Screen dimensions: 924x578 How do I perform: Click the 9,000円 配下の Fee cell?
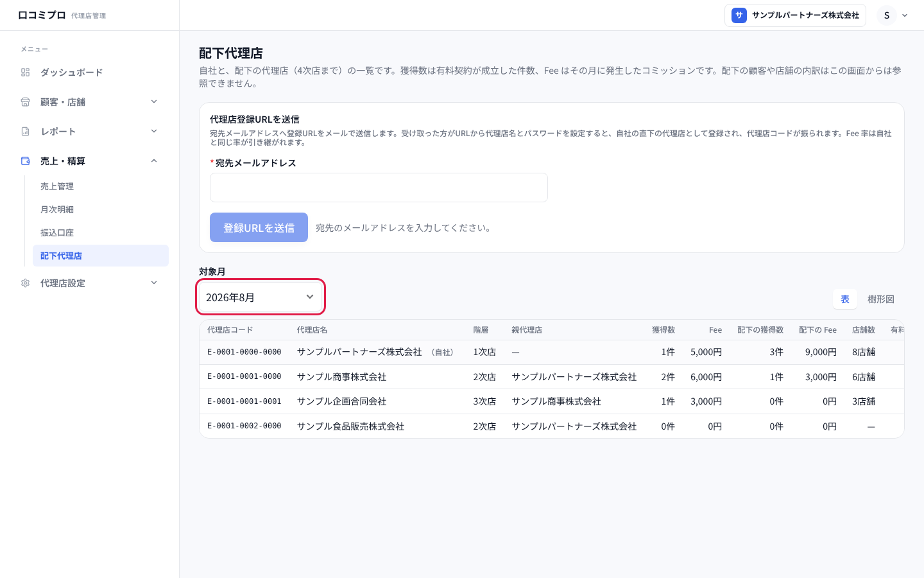[x=821, y=352]
